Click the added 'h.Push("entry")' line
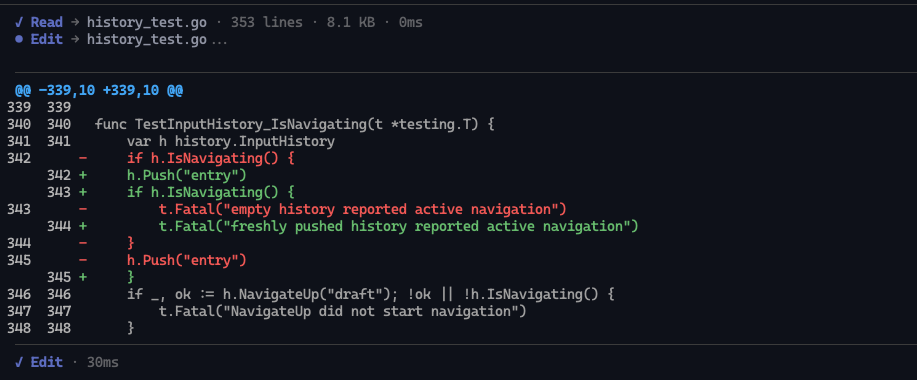The image size is (917, 380). click(x=187, y=175)
